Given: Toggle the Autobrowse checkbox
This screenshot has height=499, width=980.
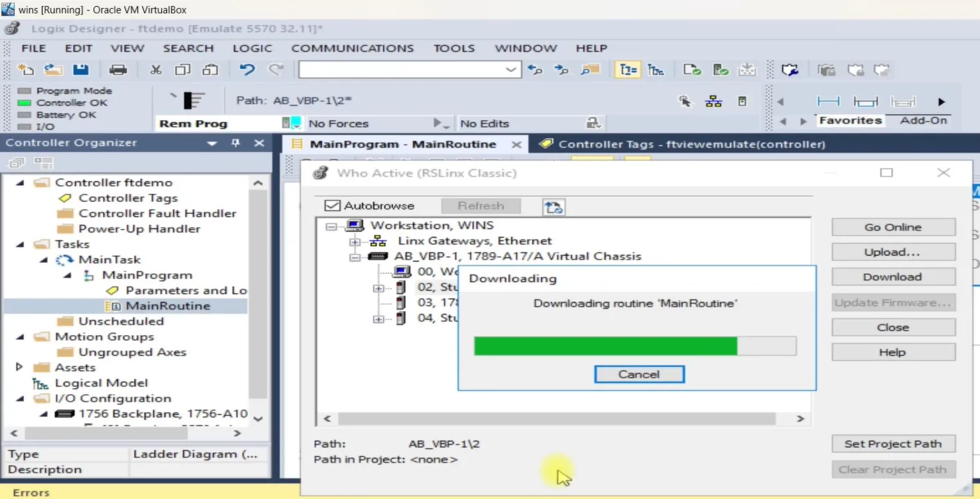Looking at the screenshot, I should point(332,205).
